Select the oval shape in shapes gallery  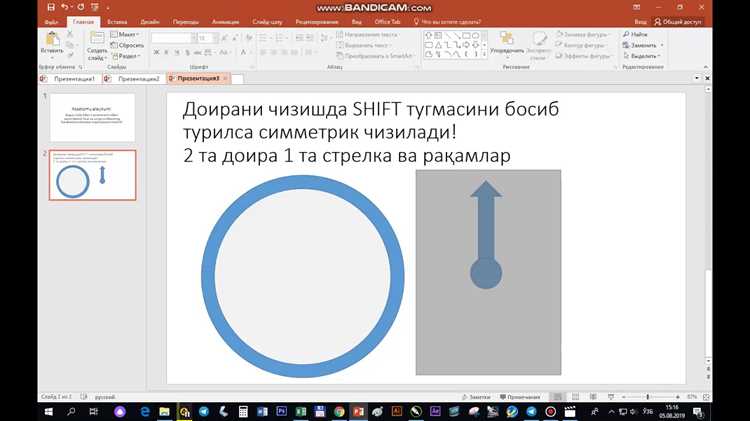[x=476, y=35]
